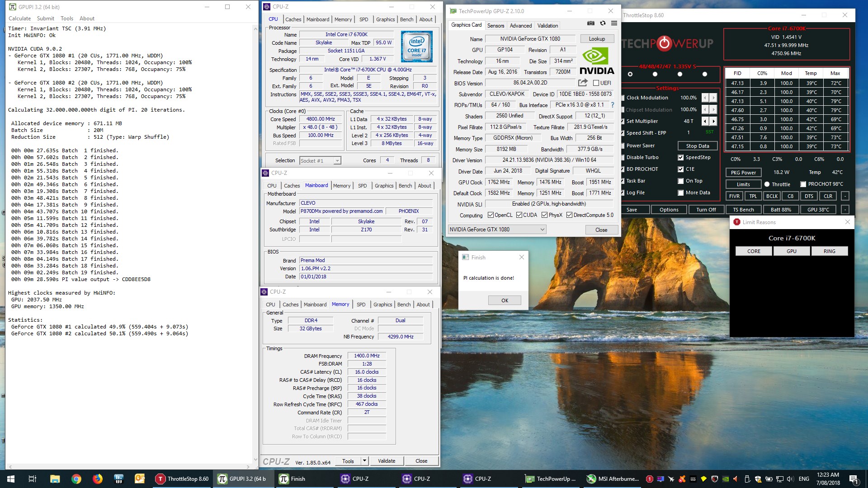Screen dimensions: 868x488
Task: Open the FIVR settings button
Action: (734, 196)
